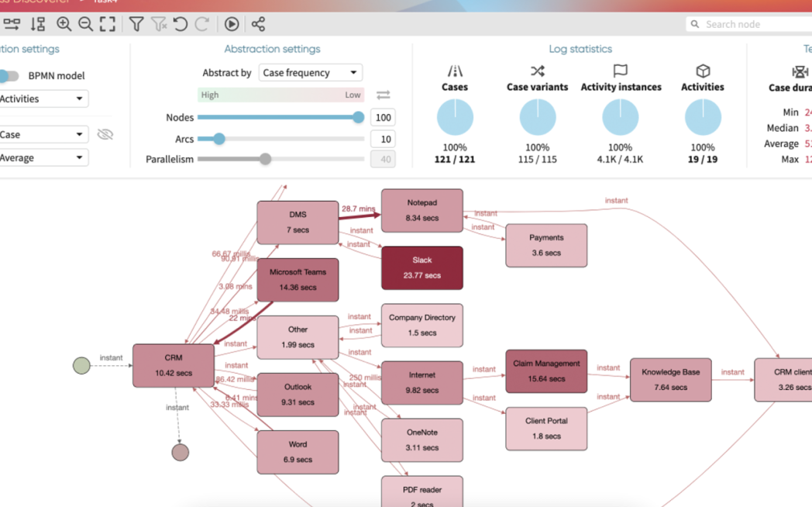
Task: Click the red end event circle
Action: coord(181,452)
